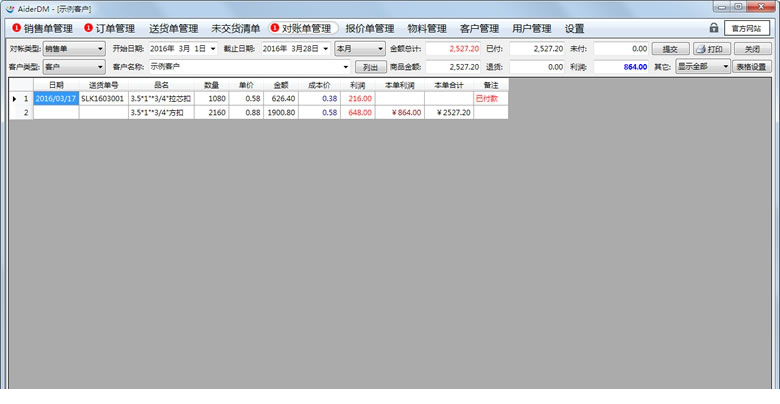Select quantity cell 1080
This screenshot has height=404, width=780.
coord(211,99)
